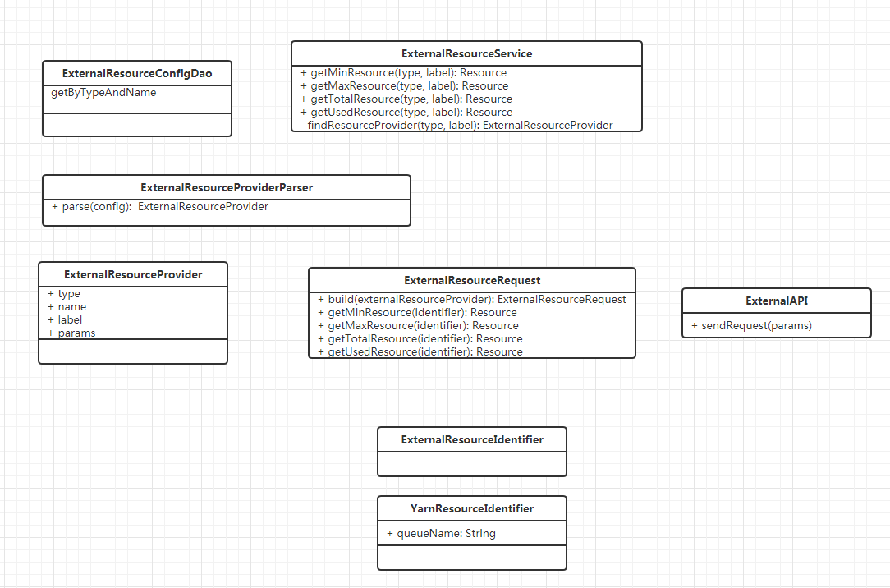Click the getByTypeAndName method text

103,93
